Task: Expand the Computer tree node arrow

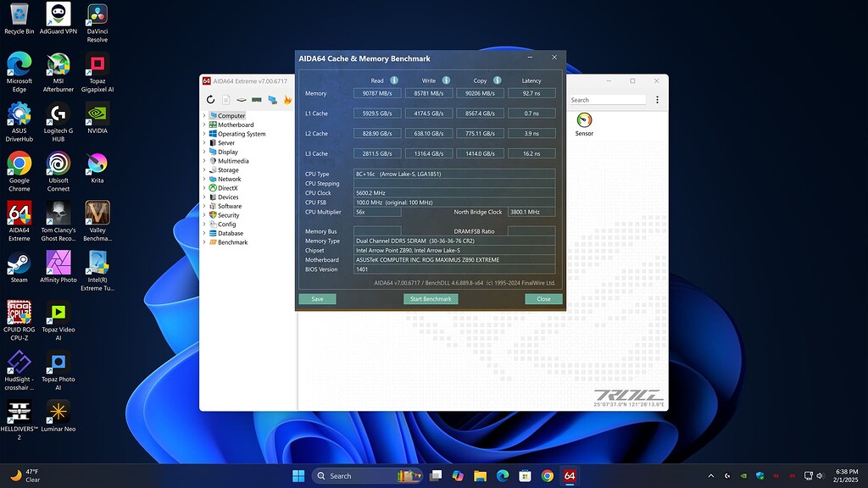Action: tap(204, 115)
